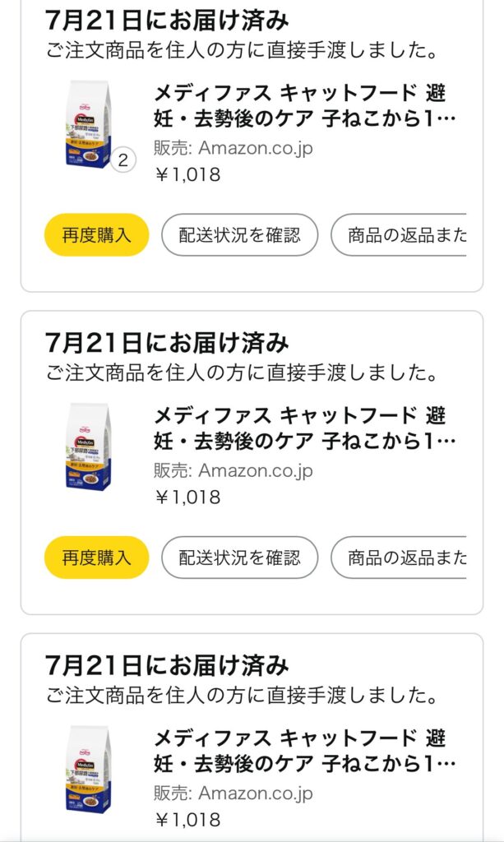Viewport: 504px width, 842px height.
Task: Click the first order's 7月21日にお届け済み heading
Action: pyautogui.click(x=167, y=20)
